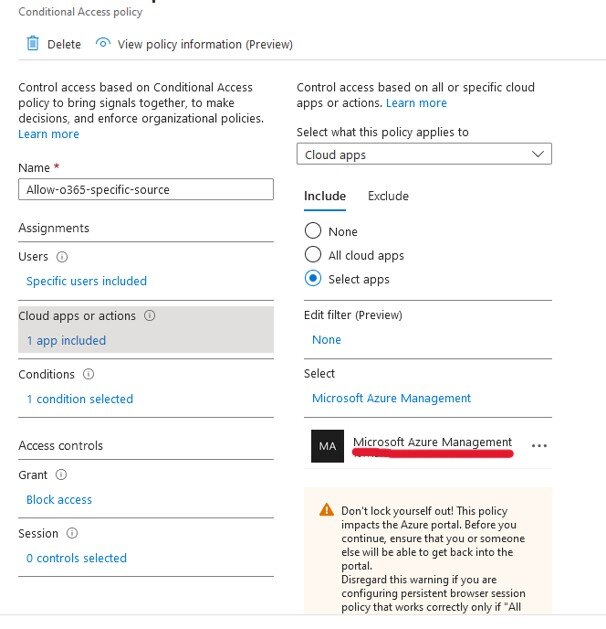Open the Specific users included link
The image size is (606, 629).
point(86,281)
